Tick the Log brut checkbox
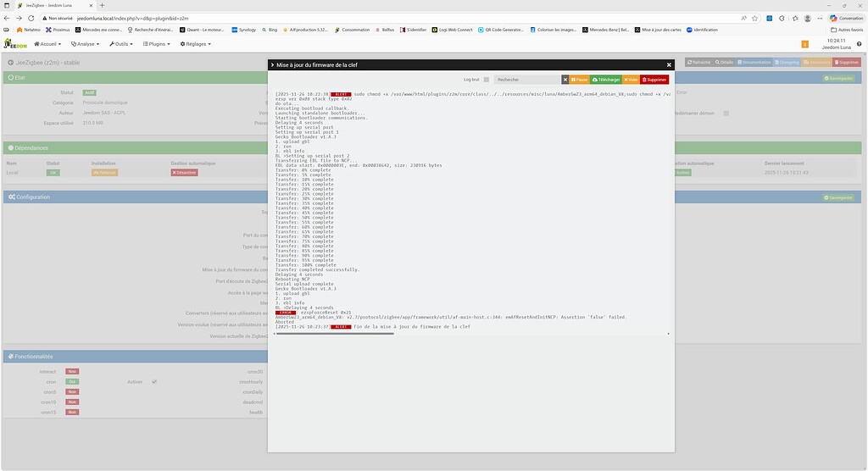Screen dimensions: 868x471 [486, 80]
